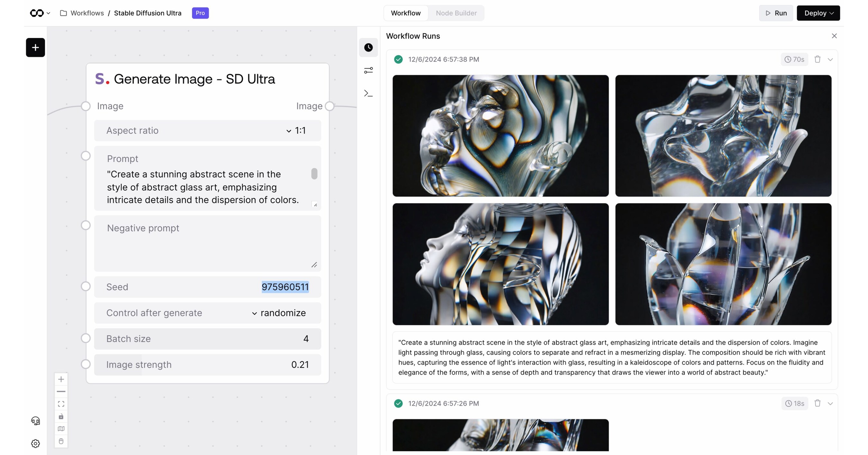
Task: Open the Deploy menu
Action: (x=818, y=13)
